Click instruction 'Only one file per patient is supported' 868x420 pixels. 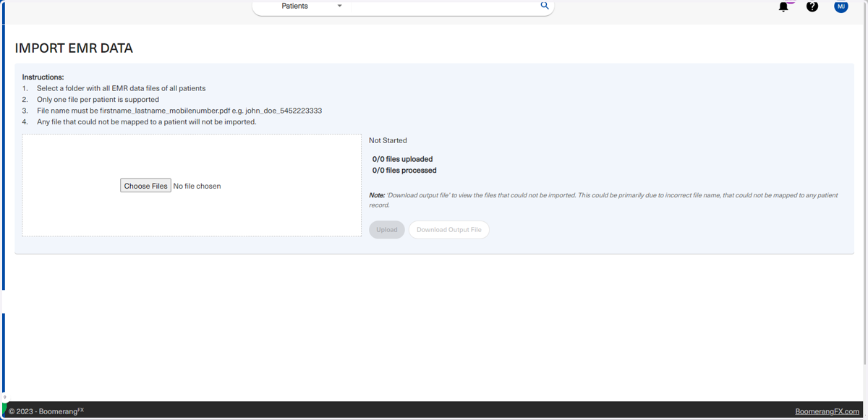(x=98, y=100)
